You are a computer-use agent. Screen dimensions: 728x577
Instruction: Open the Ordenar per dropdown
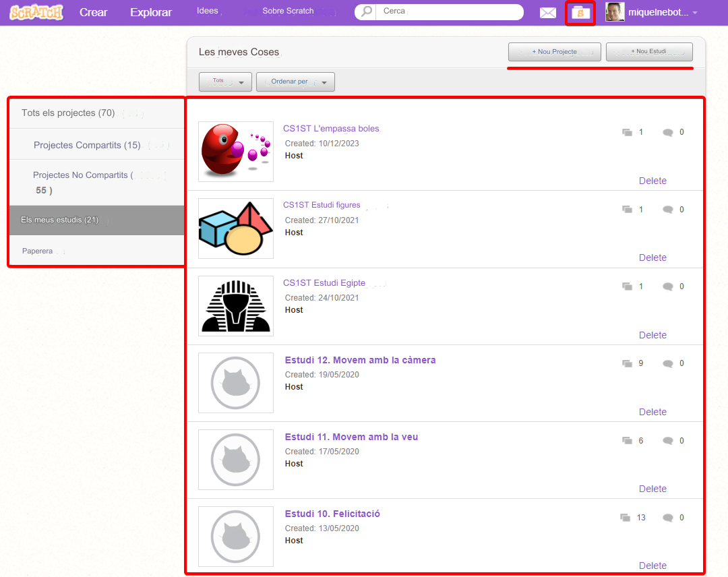tap(295, 82)
